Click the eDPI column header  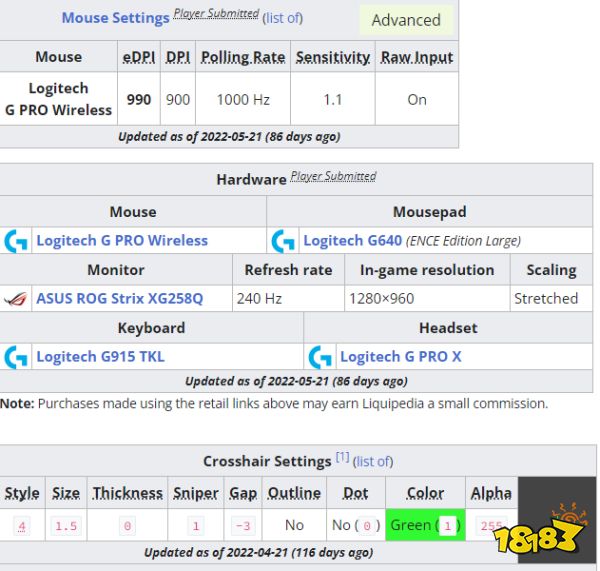[x=139, y=57]
